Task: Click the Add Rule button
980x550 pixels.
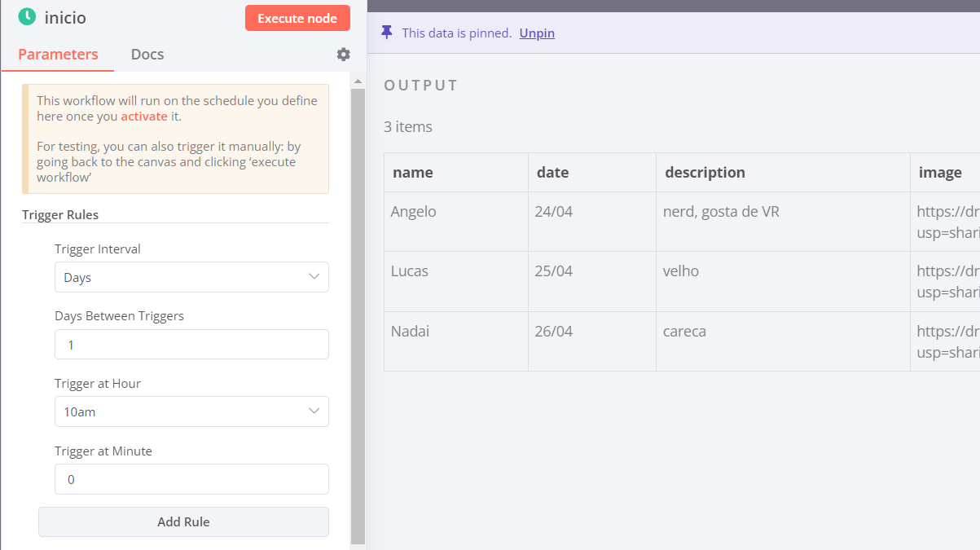Action: (x=183, y=522)
